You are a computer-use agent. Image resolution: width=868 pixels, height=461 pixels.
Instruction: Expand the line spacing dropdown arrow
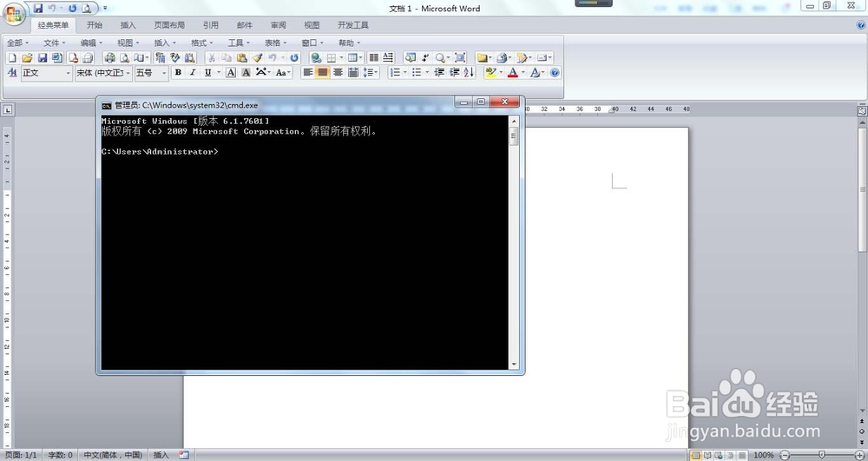[x=376, y=73]
